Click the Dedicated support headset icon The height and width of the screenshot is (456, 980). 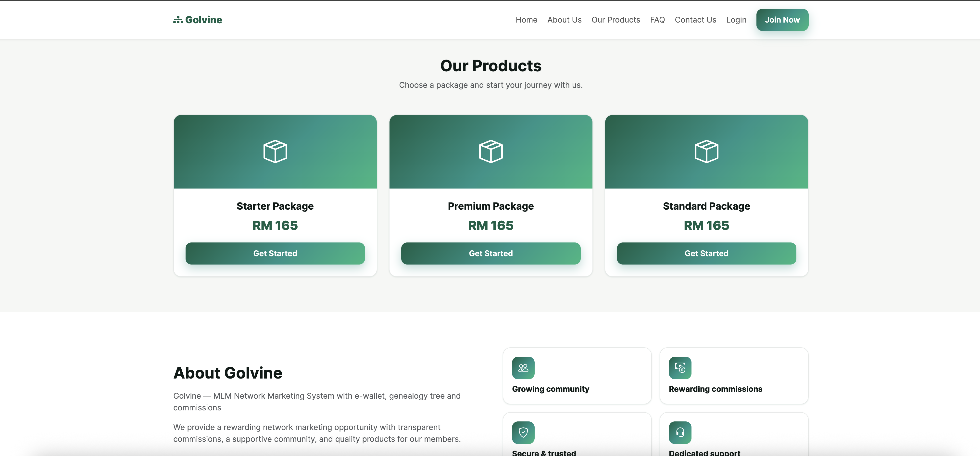click(680, 432)
